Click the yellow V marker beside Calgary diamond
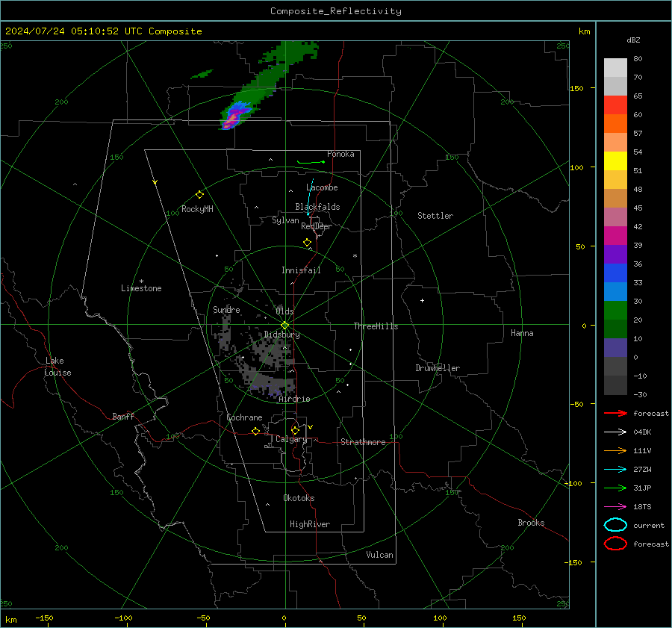672x628 pixels. pyautogui.click(x=311, y=427)
